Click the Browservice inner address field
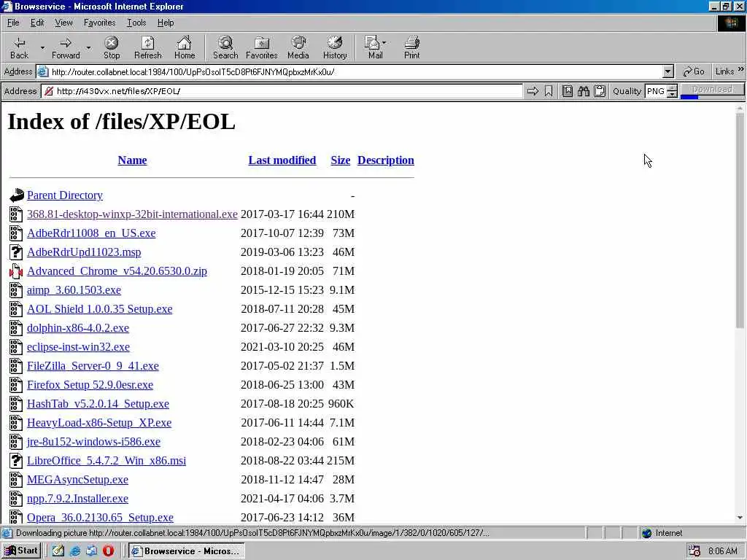The height and width of the screenshot is (560, 747). coord(282,91)
